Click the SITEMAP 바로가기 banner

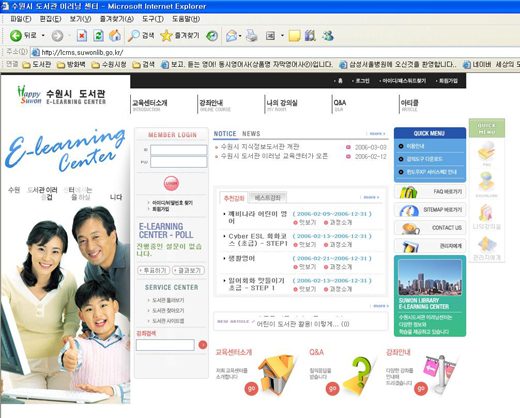point(430,210)
